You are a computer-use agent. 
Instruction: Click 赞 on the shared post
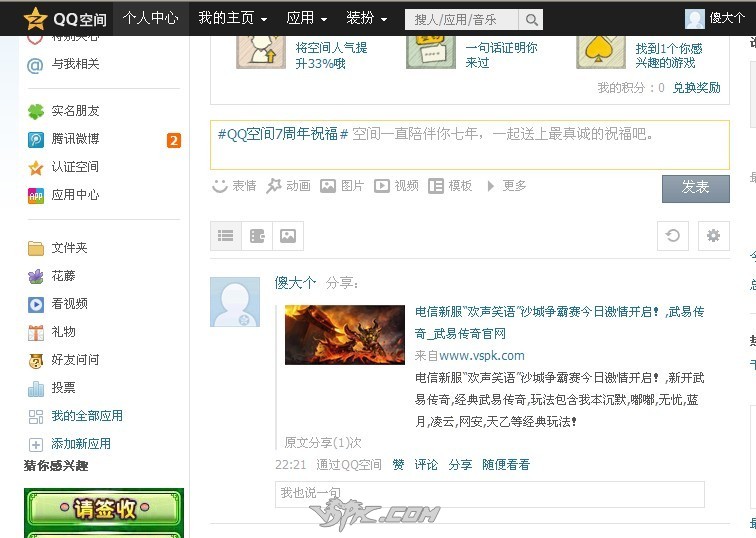(x=398, y=465)
